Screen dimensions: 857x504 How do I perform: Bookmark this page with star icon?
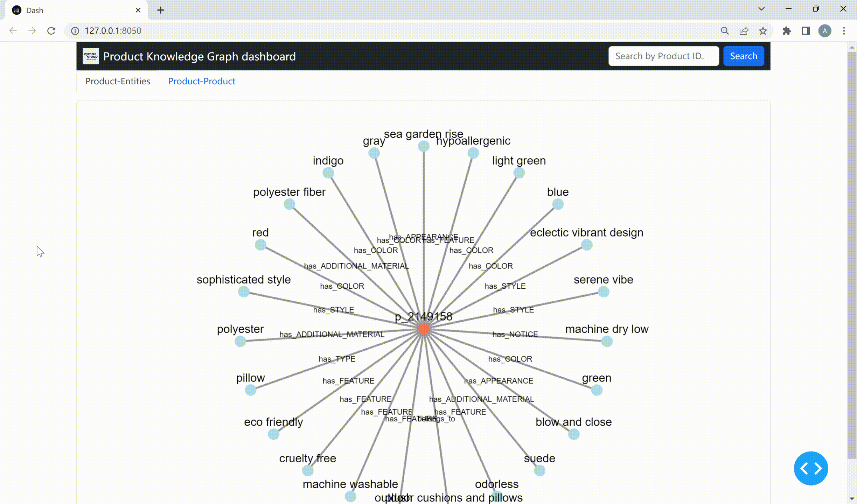[763, 31]
